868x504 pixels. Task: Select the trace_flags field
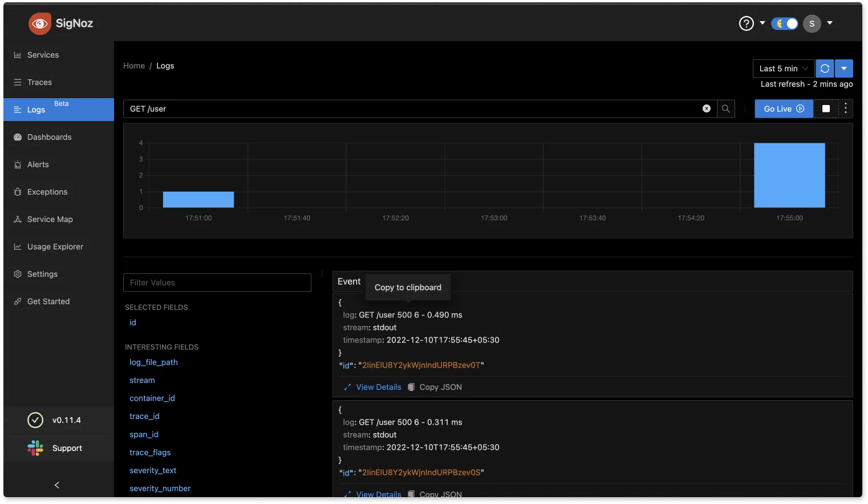(x=150, y=453)
